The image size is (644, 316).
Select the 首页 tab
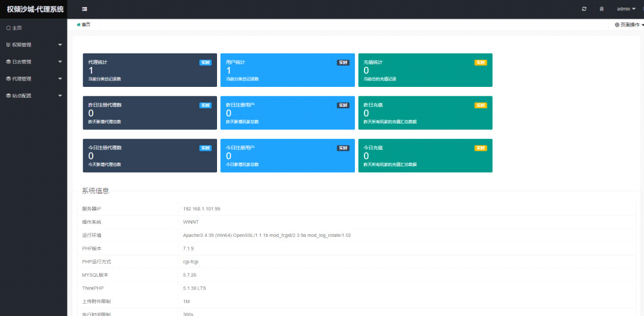tap(84, 24)
